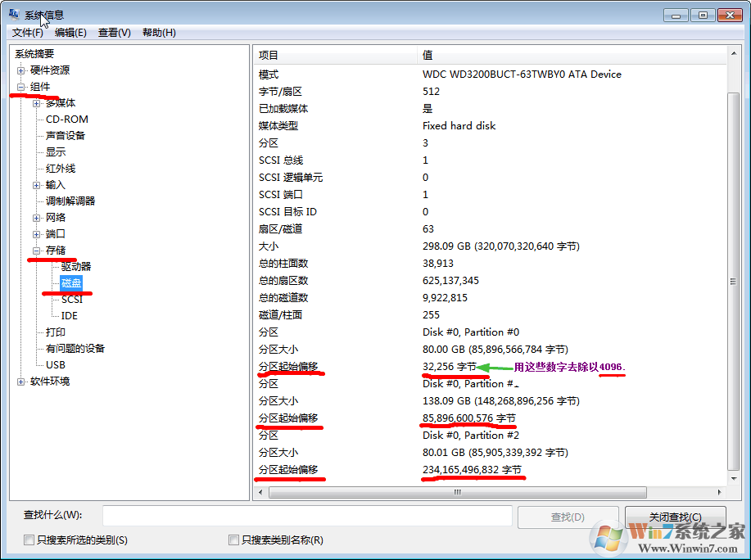This screenshot has height=560, width=751.
Task: Select USB in the tree
Action: coord(56,364)
